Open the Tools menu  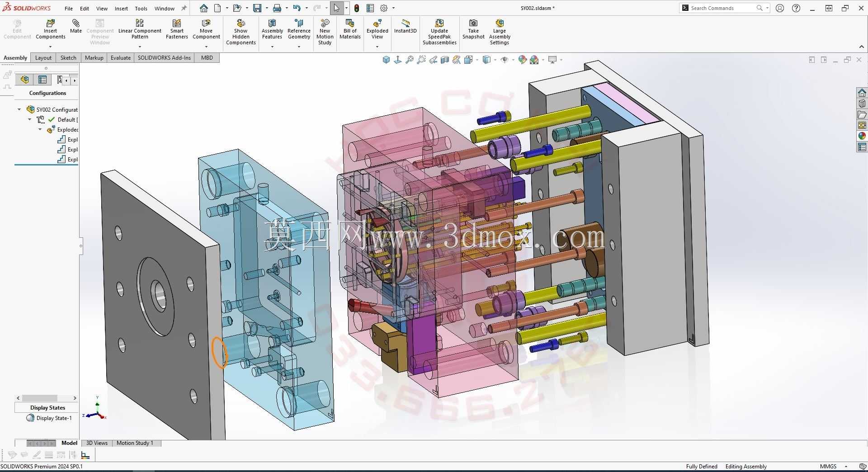(141, 9)
